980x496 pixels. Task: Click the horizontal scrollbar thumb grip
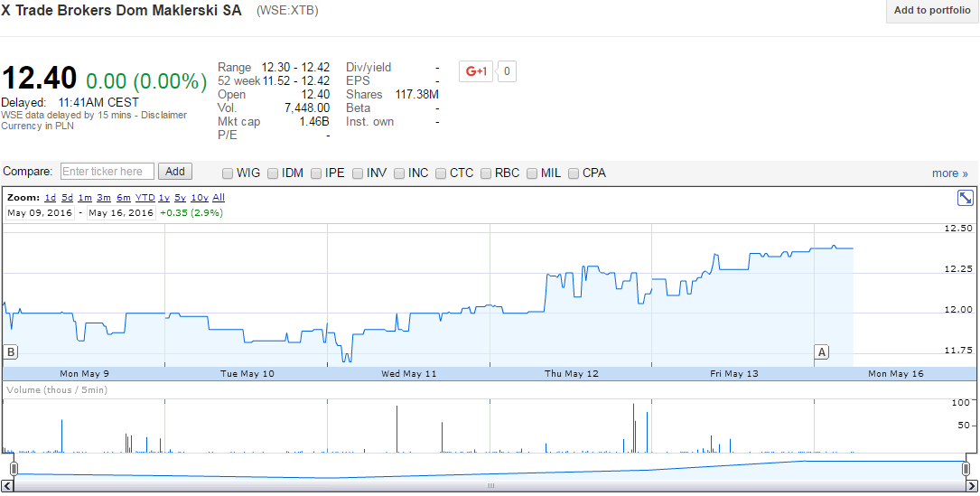tap(490, 485)
